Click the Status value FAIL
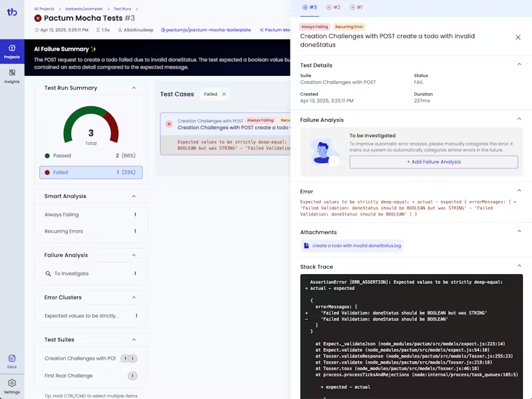The width and height of the screenshot is (532, 399). pos(418,82)
